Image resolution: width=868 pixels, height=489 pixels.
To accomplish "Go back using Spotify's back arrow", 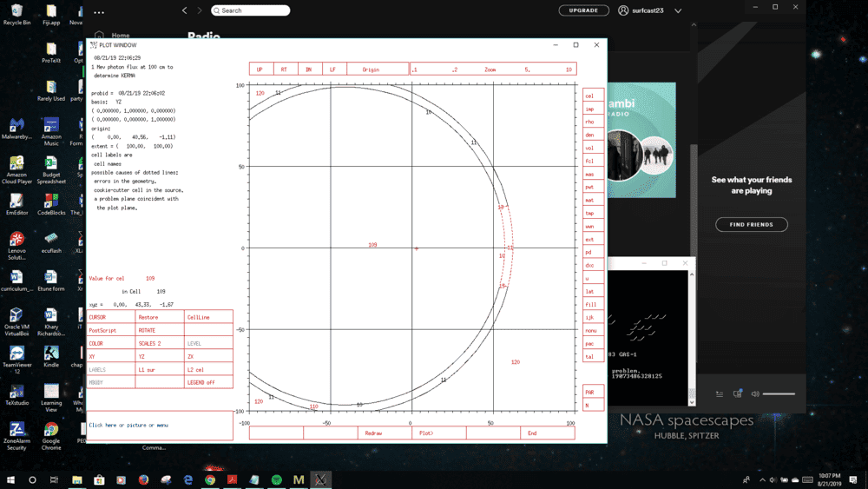I will click(x=184, y=10).
